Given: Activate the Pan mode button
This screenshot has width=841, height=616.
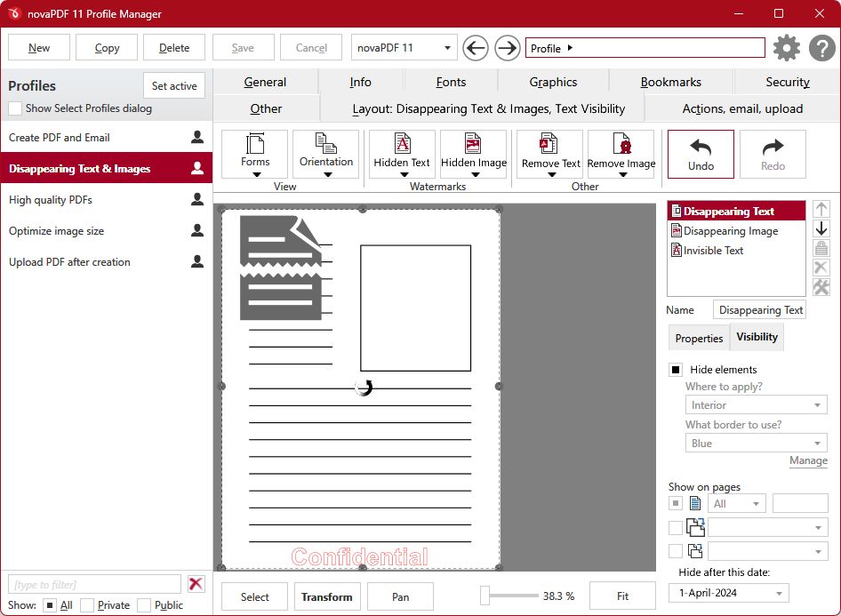Looking at the screenshot, I should 400,596.
